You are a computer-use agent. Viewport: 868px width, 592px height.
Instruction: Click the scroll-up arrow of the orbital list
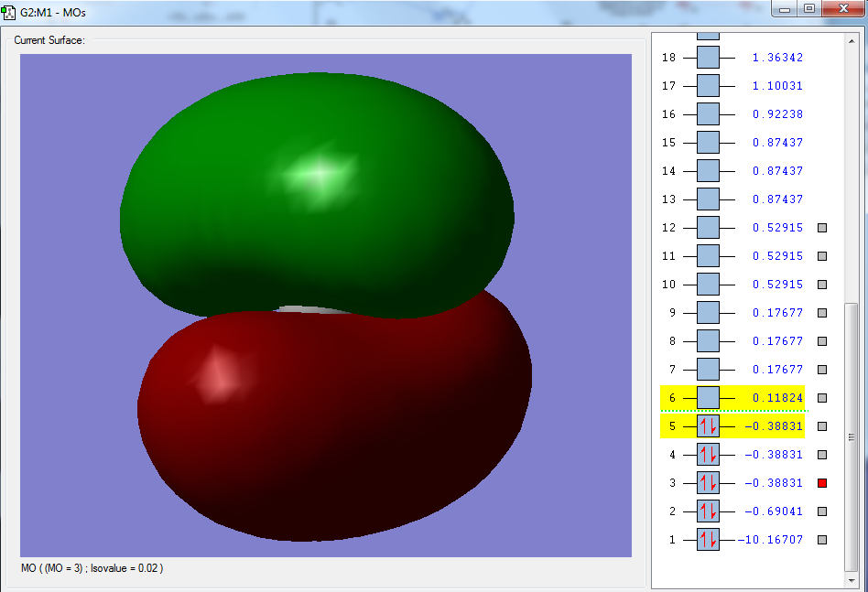click(x=852, y=41)
